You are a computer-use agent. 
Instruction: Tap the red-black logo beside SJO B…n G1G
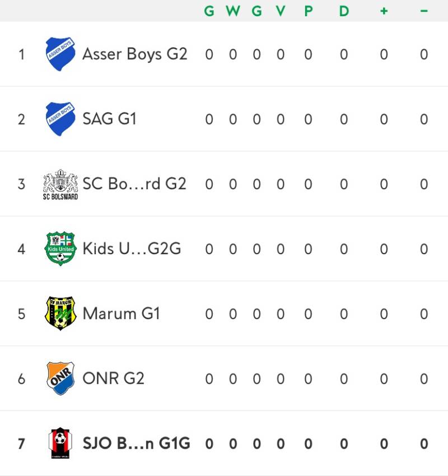60,444
